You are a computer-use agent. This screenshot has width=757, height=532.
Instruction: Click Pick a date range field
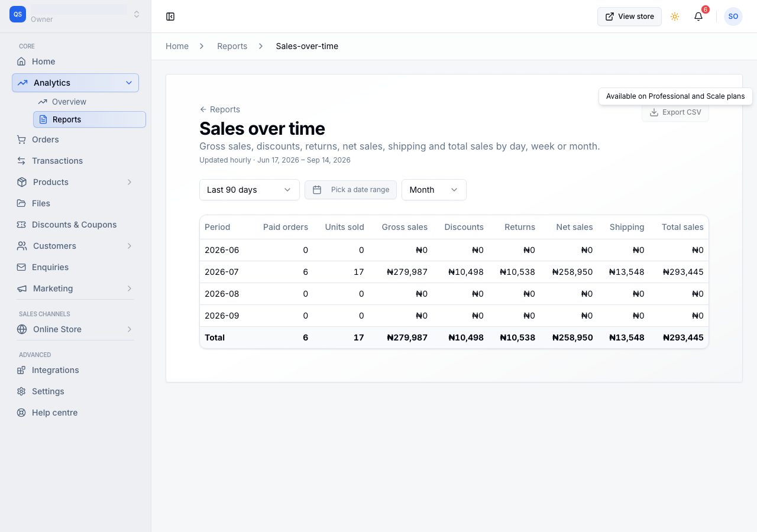[351, 190]
